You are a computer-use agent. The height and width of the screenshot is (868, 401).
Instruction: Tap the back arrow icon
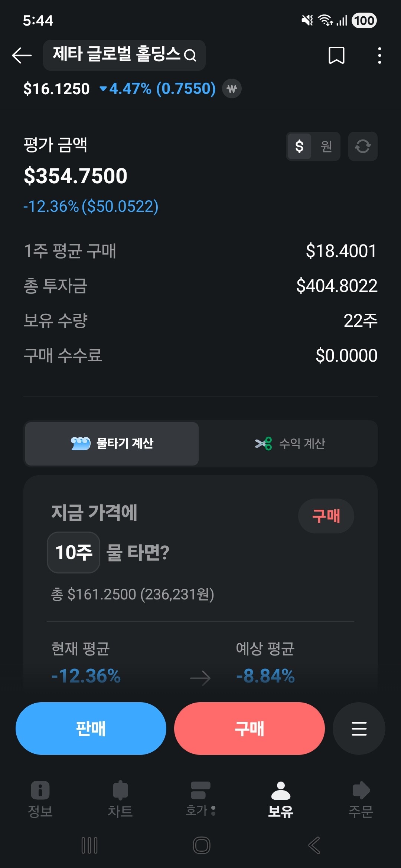coord(22,56)
